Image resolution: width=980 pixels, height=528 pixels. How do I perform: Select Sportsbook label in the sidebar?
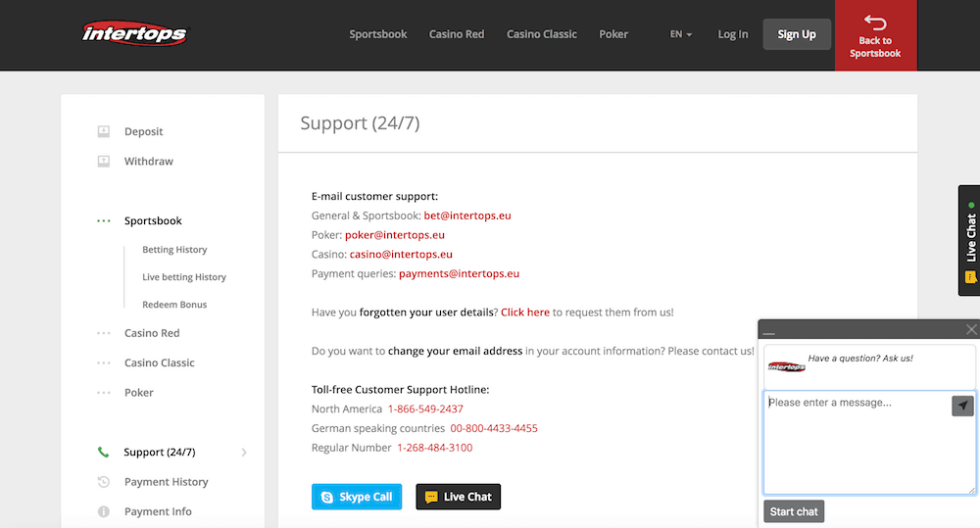point(153,220)
